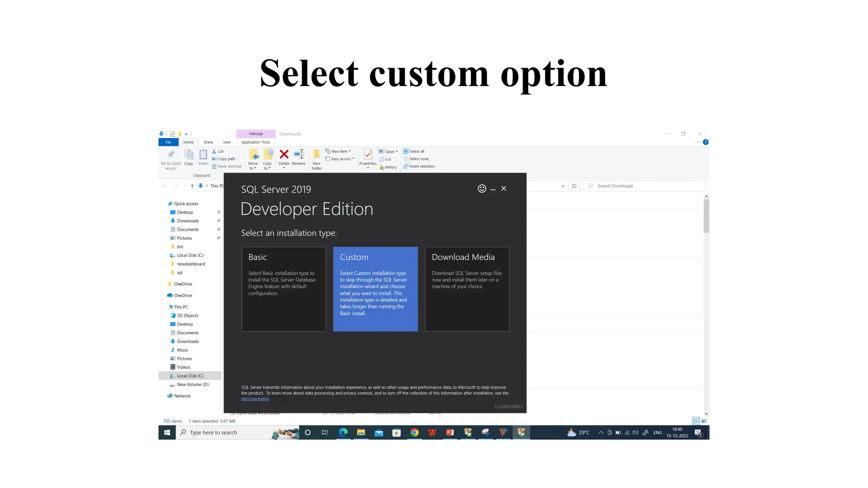The height and width of the screenshot is (488, 868).
Task: Open the Windows Start menu
Action: click(x=167, y=433)
